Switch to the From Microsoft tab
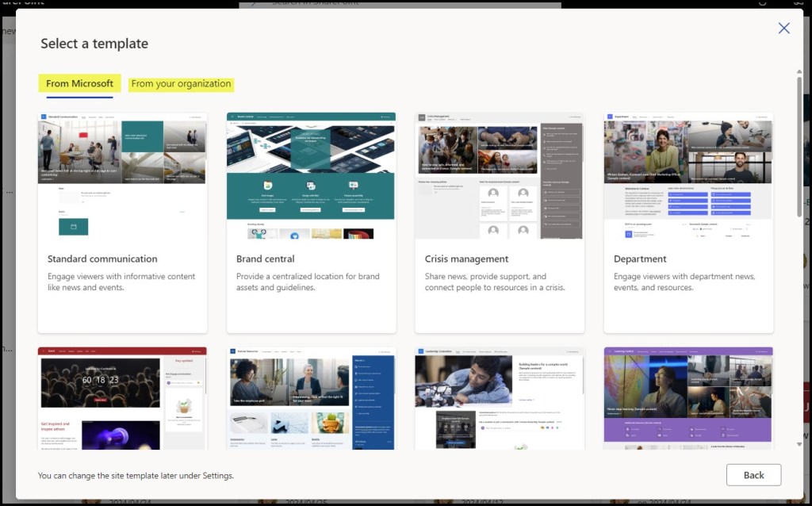 (79, 83)
